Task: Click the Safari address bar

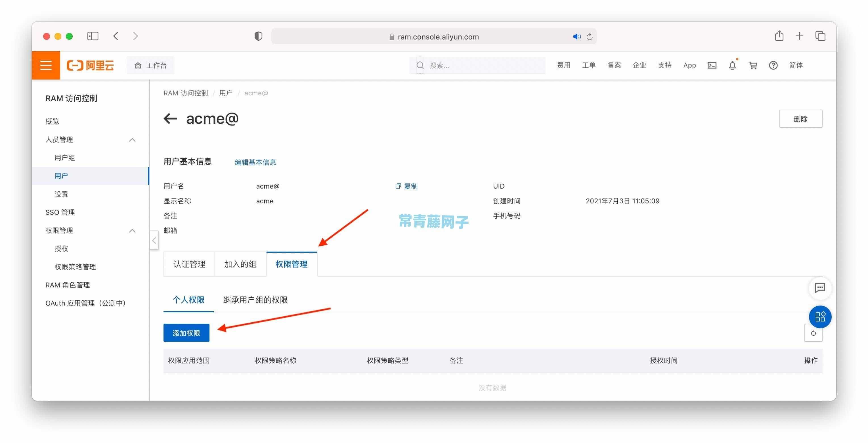Action: click(x=434, y=36)
